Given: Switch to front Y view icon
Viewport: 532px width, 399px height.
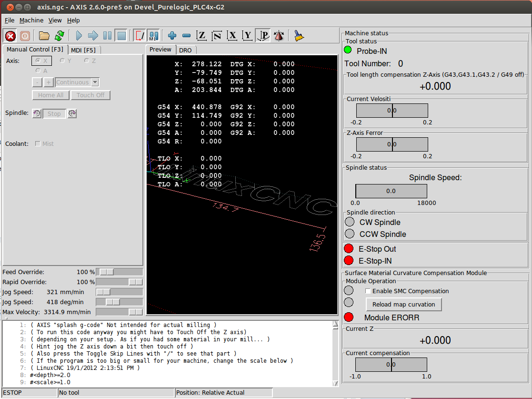Looking at the screenshot, I should tap(247, 36).
